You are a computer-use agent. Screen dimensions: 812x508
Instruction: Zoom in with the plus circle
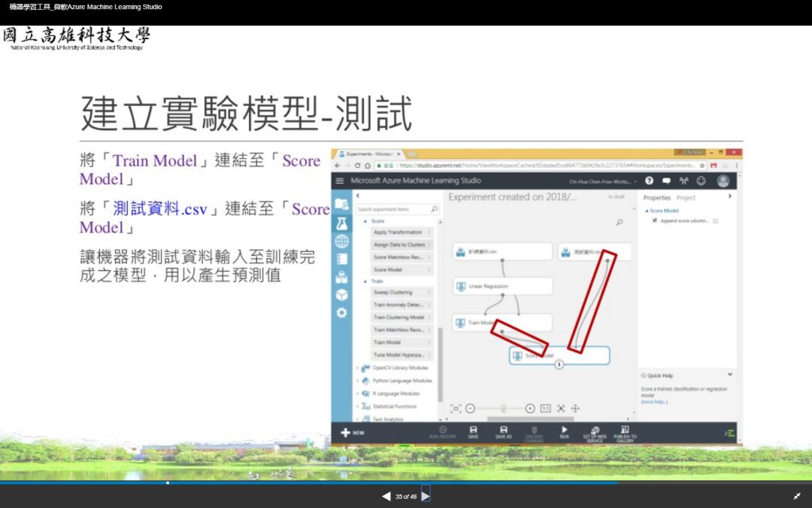(x=530, y=409)
